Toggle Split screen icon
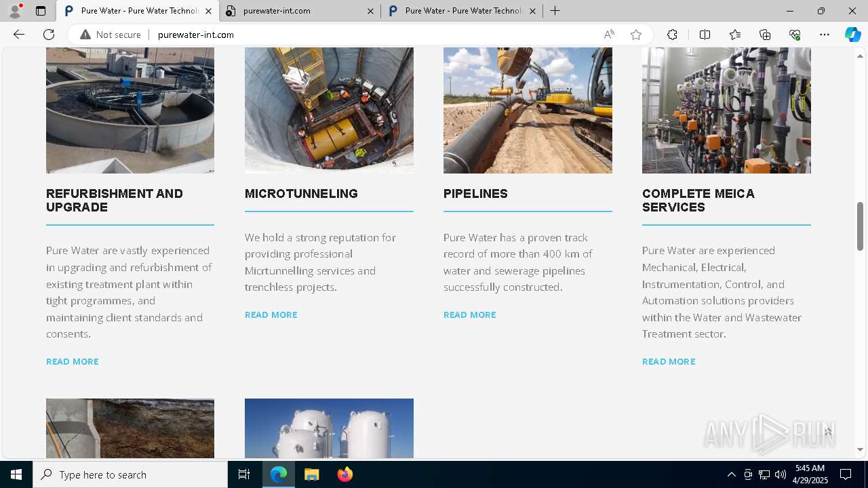The height and width of the screenshot is (488, 868). 705,35
